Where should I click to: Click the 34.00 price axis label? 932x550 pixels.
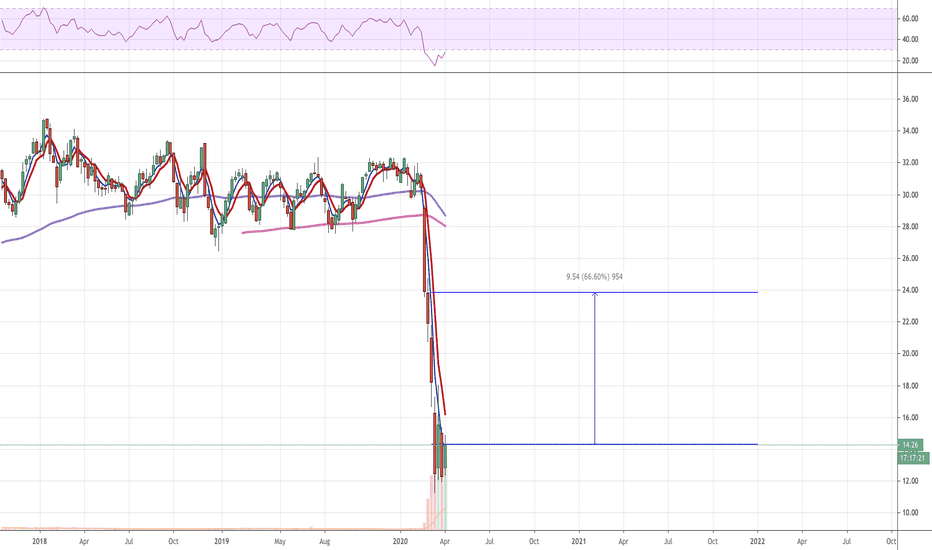coord(910,131)
